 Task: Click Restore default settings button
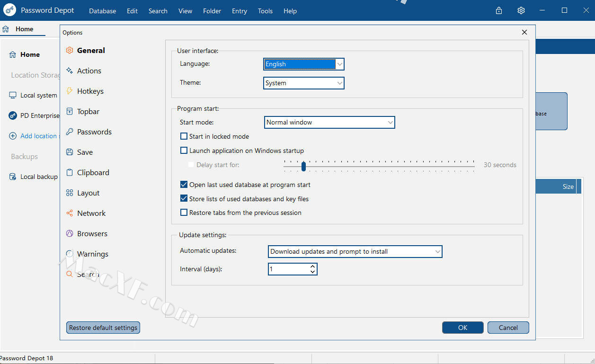tap(103, 328)
